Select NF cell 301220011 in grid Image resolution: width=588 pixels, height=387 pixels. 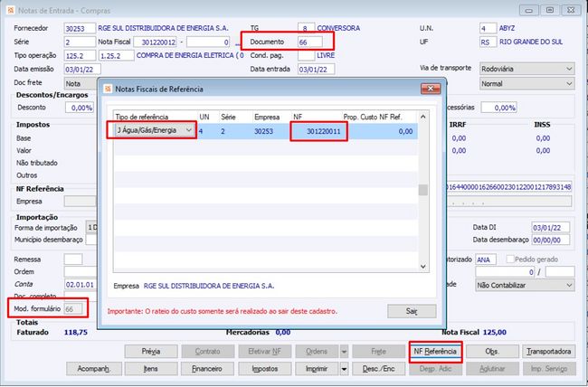318,131
